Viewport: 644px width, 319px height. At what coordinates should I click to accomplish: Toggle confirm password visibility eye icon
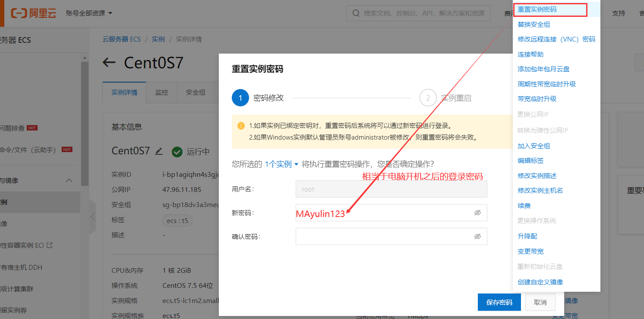[x=477, y=236]
